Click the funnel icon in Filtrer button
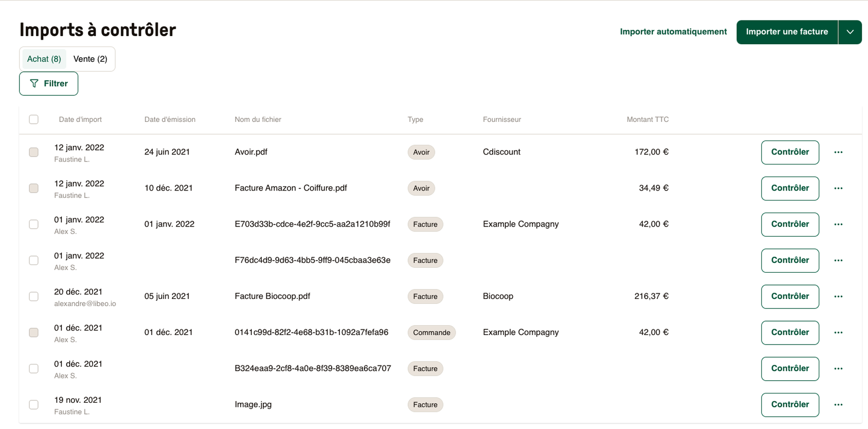This screenshot has width=868, height=429. (34, 84)
